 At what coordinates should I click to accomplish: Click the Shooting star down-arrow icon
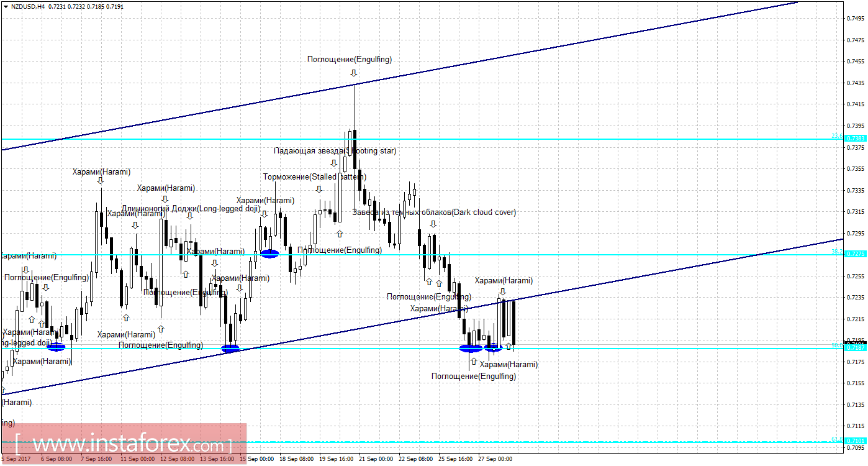[333, 163]
